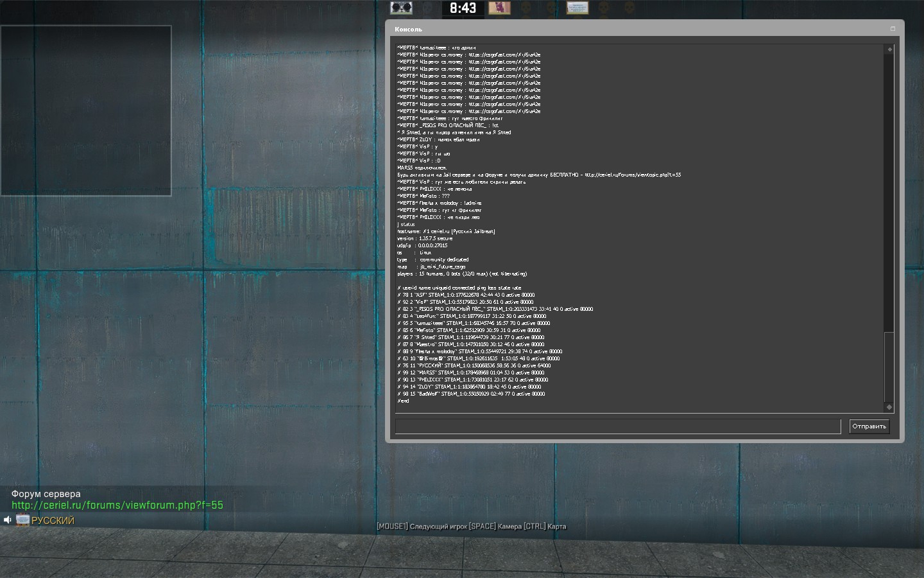Click the console scrollbar down arrow
Screen dimensions: 924x578
click(x=889, y=407)
